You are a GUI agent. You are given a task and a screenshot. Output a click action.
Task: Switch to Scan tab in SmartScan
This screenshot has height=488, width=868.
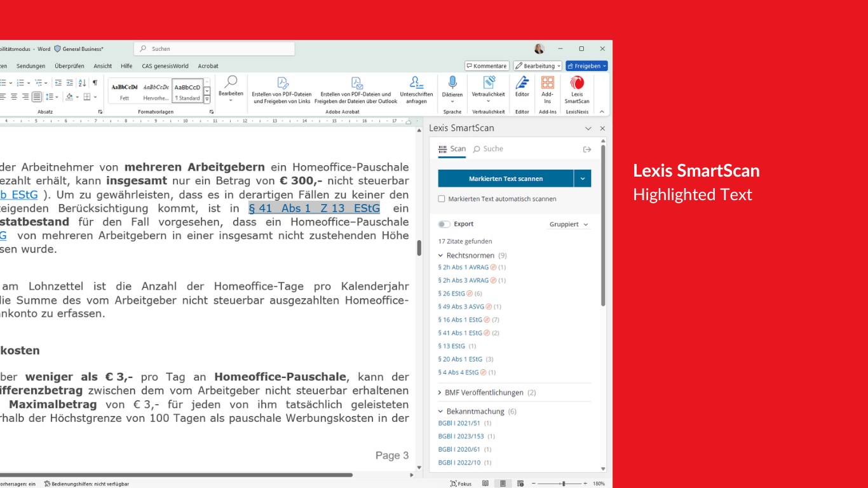click(x=452, y=149)
